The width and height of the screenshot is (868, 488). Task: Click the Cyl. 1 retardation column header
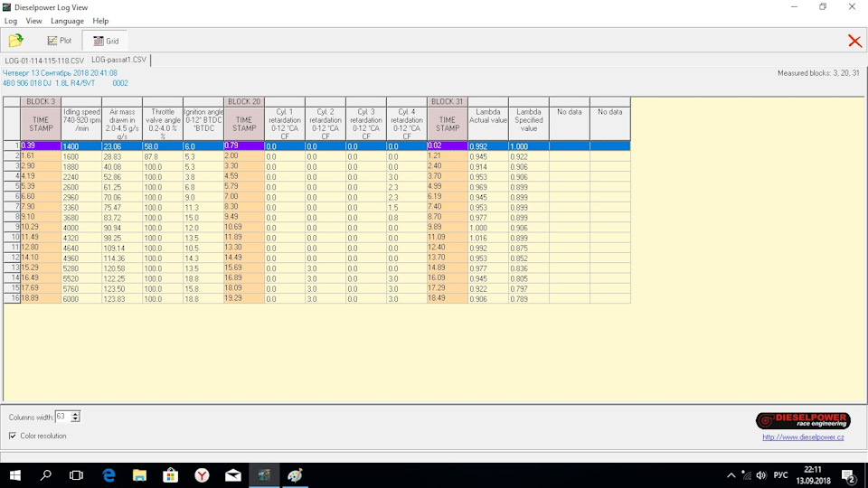pyautogui.click(x=285, y=124)
